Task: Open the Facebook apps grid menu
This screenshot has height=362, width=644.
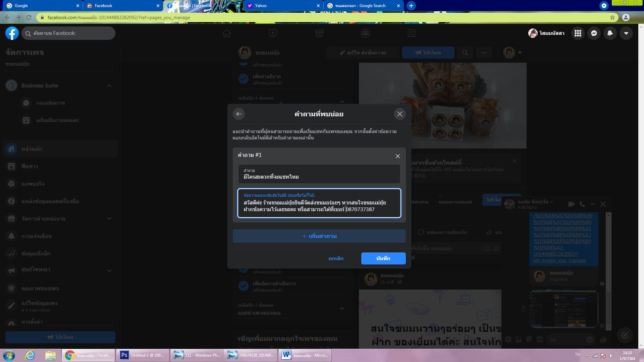Action: (x=578, y=33)
